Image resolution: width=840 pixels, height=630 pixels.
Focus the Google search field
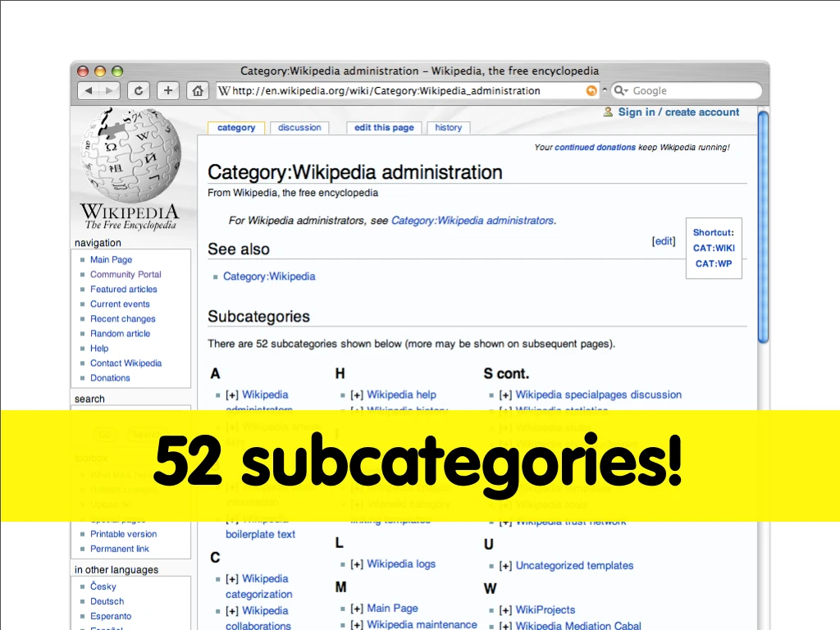coord(687,90)
